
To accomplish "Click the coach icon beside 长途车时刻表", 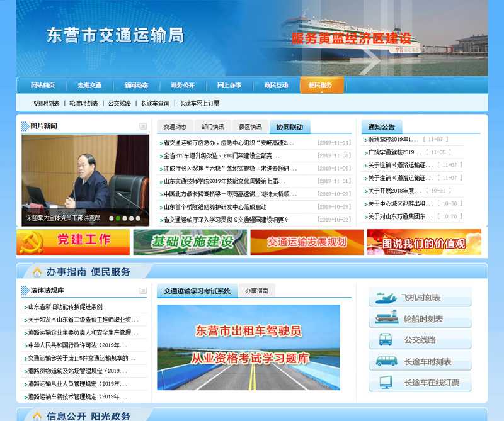I will pos(386,361).
